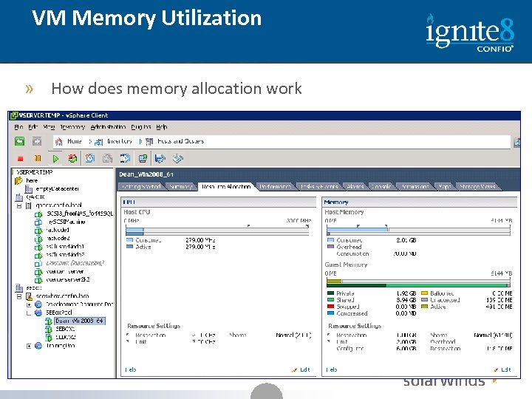Click Edit link in CPU panel

[305, 370]
